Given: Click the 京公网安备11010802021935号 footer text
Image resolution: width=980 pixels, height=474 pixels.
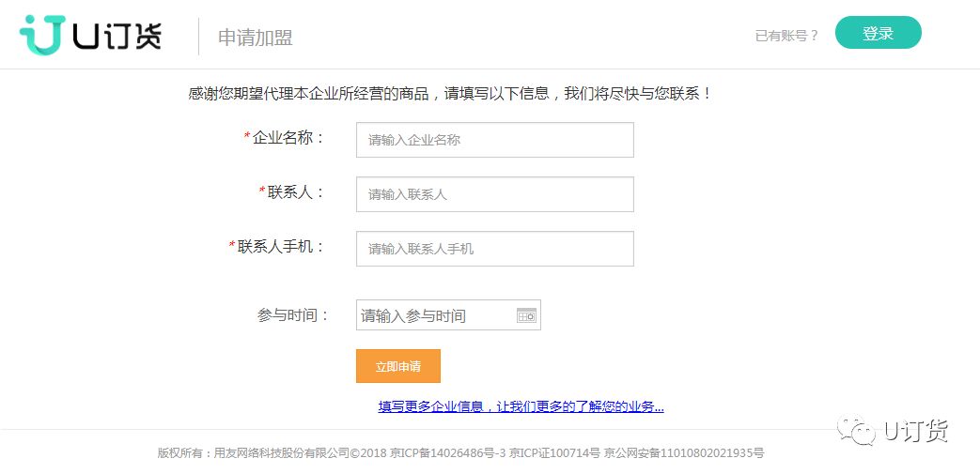Looking at the screenshot, I should pyautogui.click(x=684, y=452).
